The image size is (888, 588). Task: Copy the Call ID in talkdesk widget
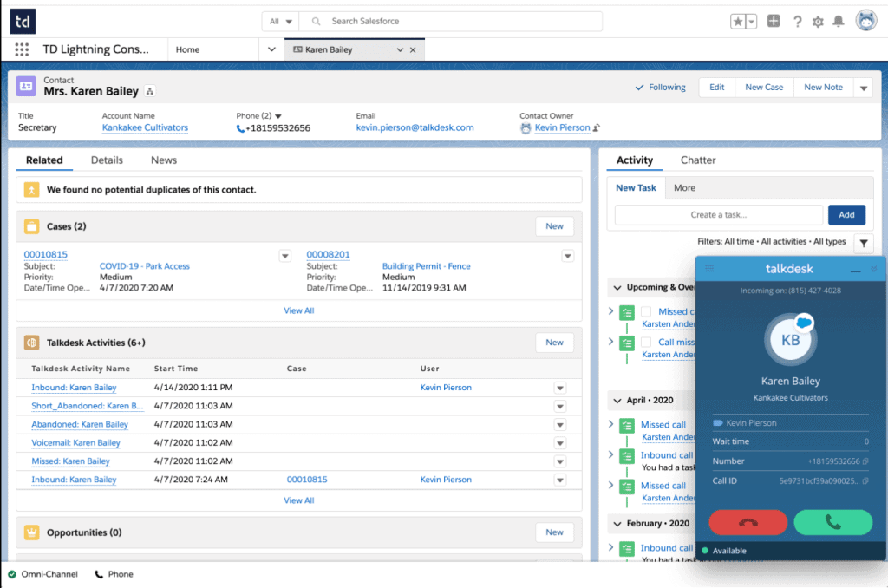point(865,481)
